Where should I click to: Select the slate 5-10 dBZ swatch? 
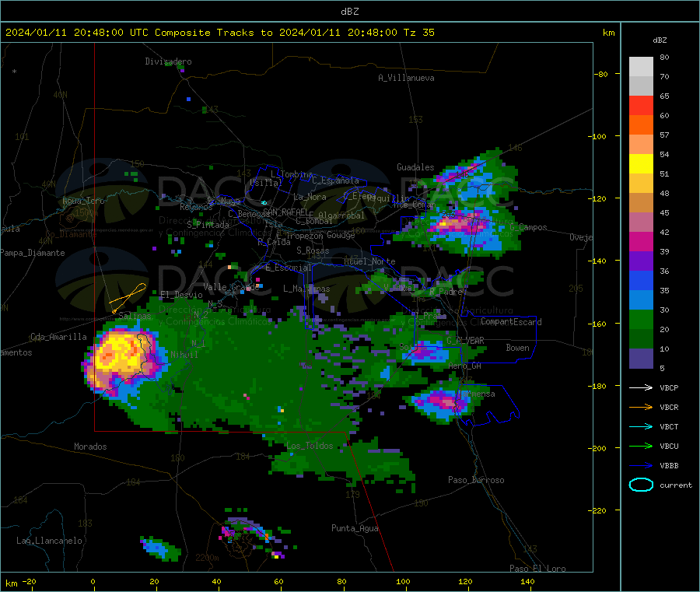point(641,359)
